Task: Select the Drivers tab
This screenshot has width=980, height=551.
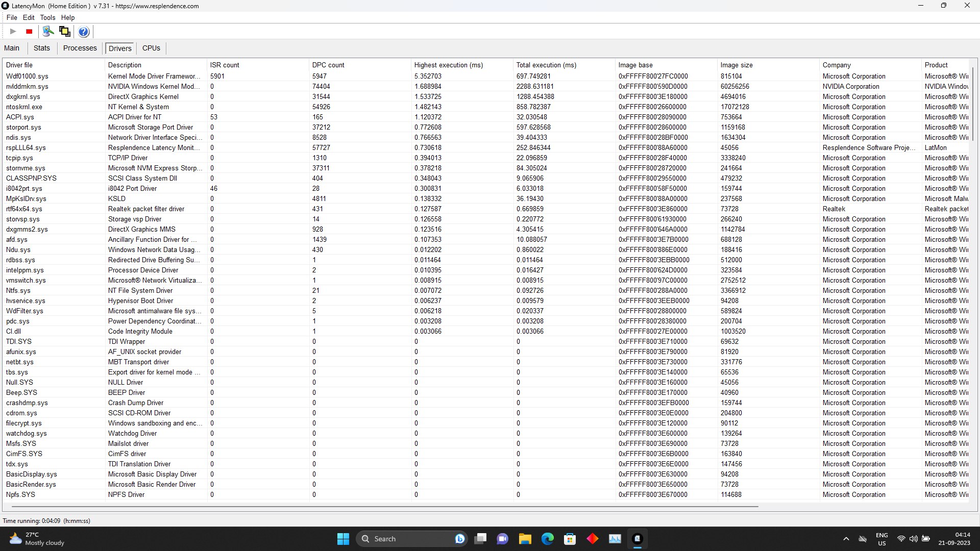Action: coord(120,48)
